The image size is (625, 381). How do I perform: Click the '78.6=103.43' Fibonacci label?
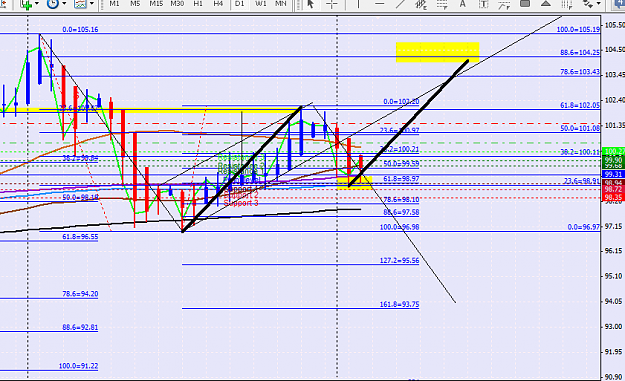click(580, 72)
